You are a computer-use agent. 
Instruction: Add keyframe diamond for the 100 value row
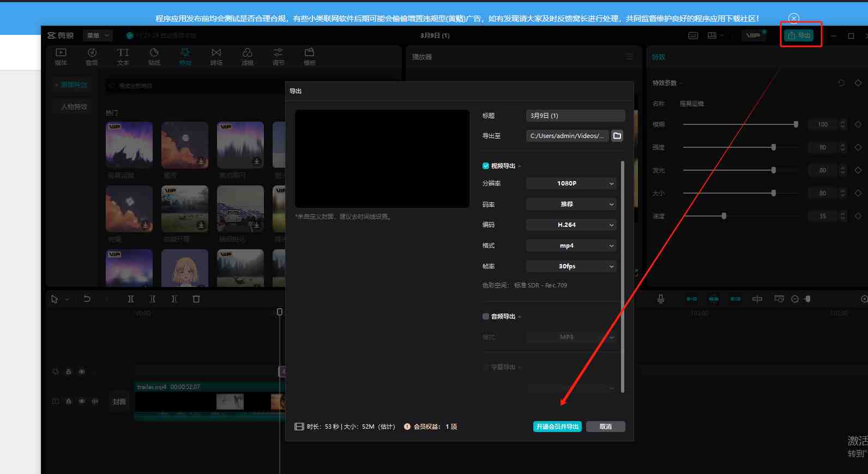click(858, 124)
